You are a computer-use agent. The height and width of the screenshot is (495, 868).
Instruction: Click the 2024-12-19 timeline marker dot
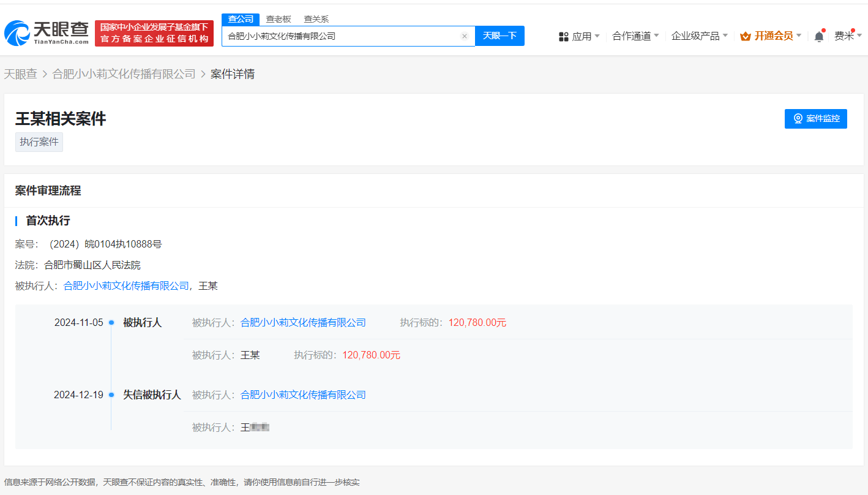pyautogui.click(x=111, y=395)
